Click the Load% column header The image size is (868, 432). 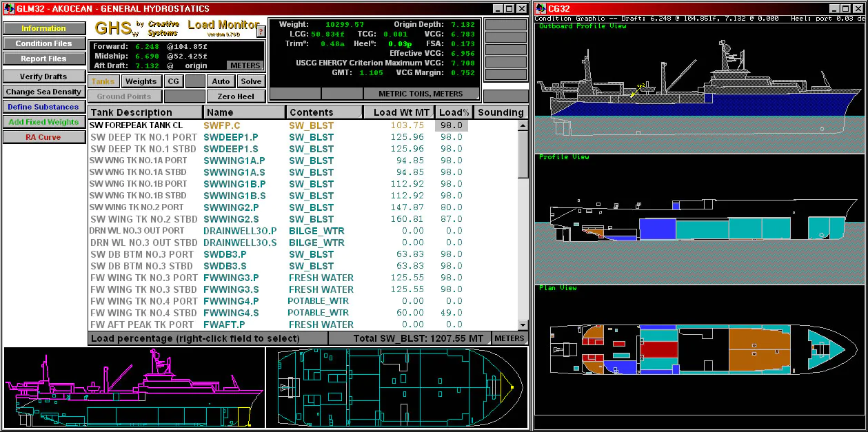pos(454,112)
